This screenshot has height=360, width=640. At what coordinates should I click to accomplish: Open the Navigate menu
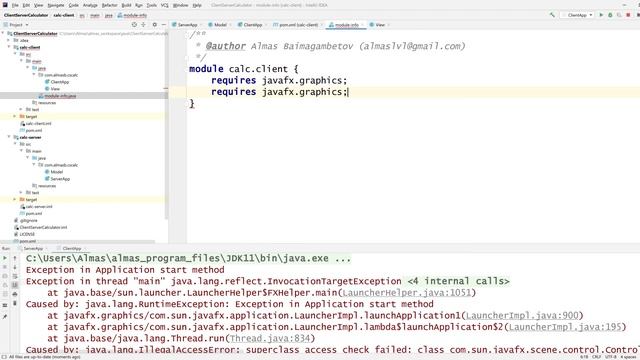[56, 5]
